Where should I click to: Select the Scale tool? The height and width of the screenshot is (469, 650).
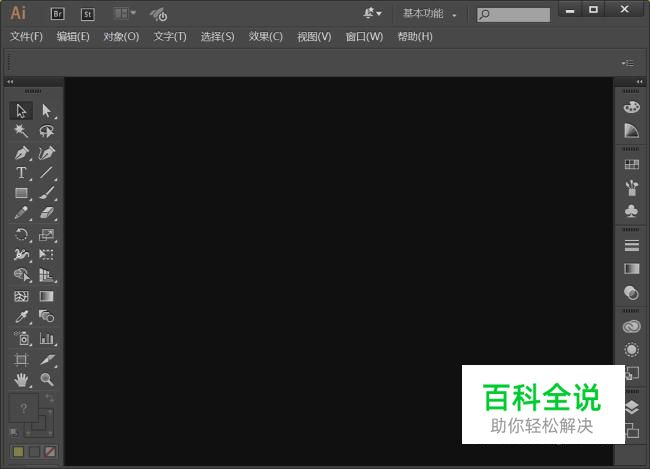(46, 235)
